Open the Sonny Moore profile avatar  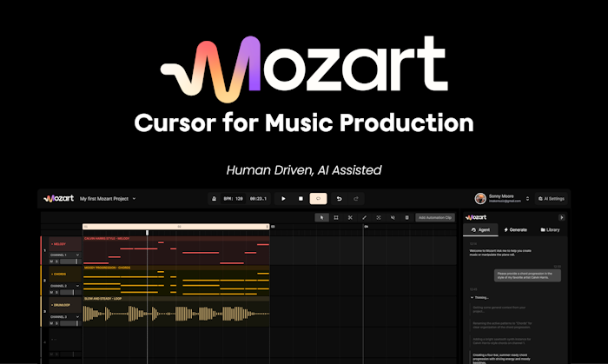click(x=480, y=198)
